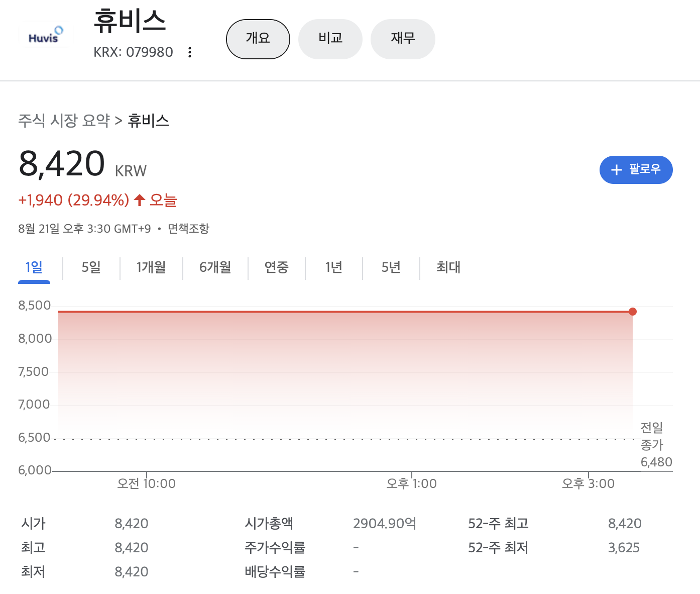
Task: Select the 개요 overview tab
Action: (258, 39)
